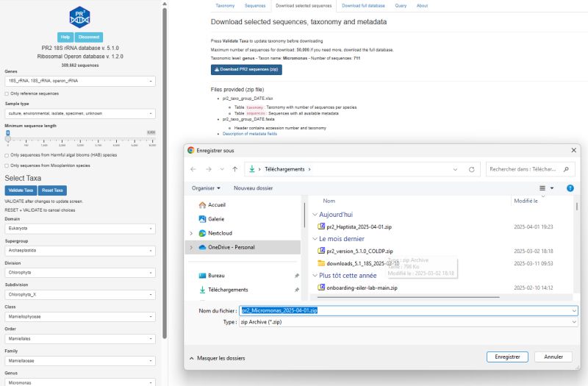
Task: Click the search magnifier icon in dialog
Action: click(x=566, y=169)
